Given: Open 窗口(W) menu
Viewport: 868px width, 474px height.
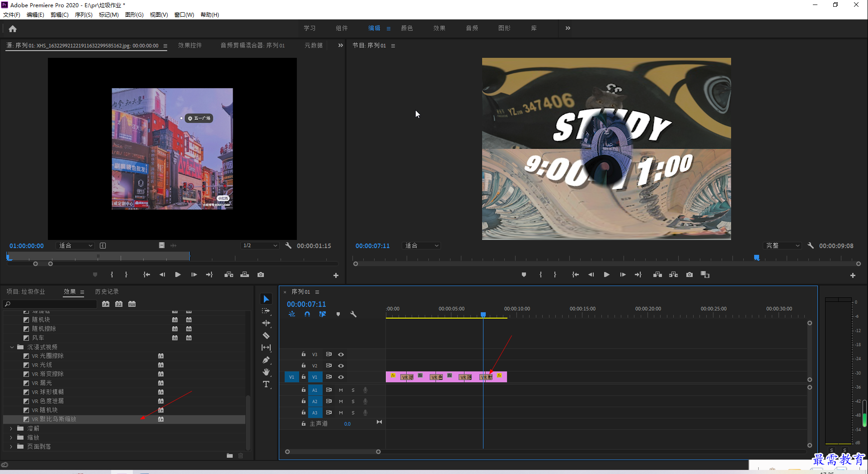Looking at the screenshot, I should click(x=184, y=15).
